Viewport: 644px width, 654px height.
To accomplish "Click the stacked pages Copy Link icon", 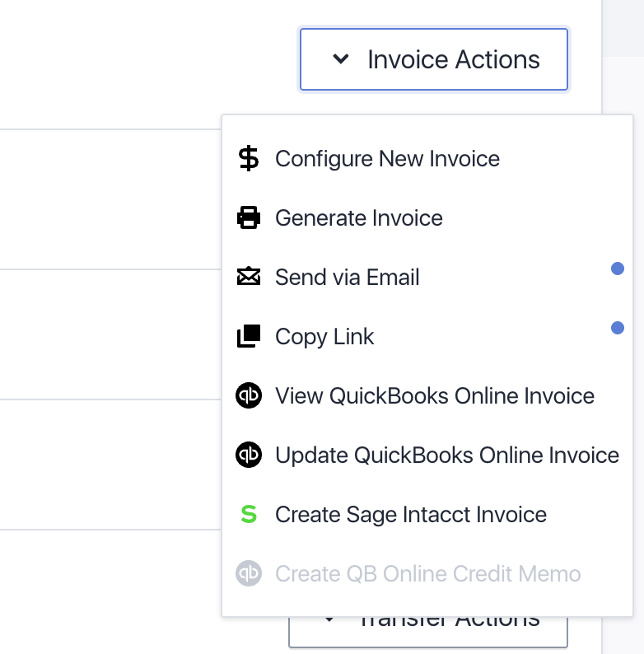I will point(248,337).
